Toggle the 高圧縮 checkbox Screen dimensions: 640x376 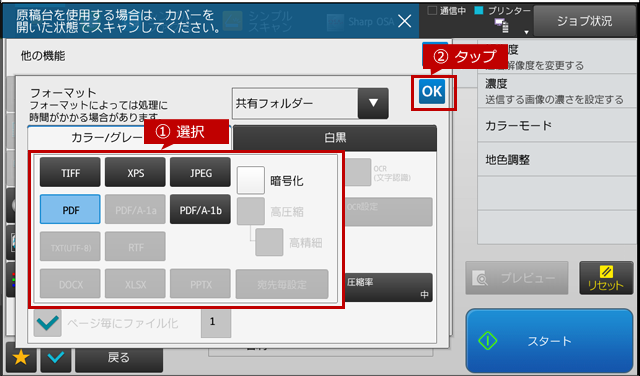[x=251, y=211]
